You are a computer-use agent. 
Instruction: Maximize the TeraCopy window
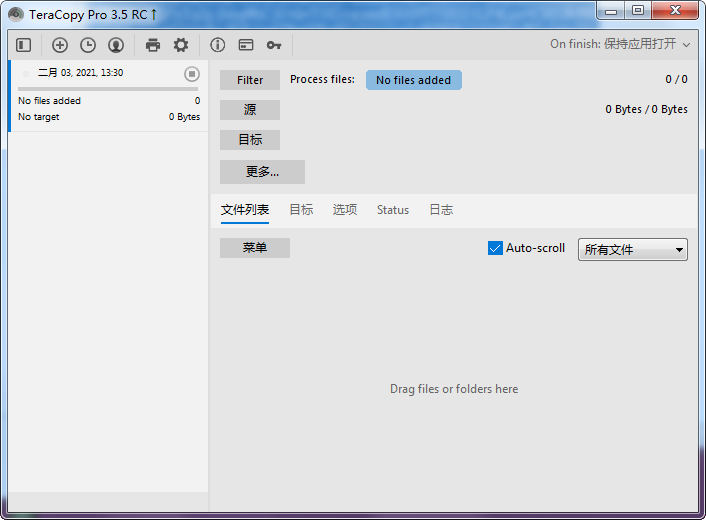point(638,11)
